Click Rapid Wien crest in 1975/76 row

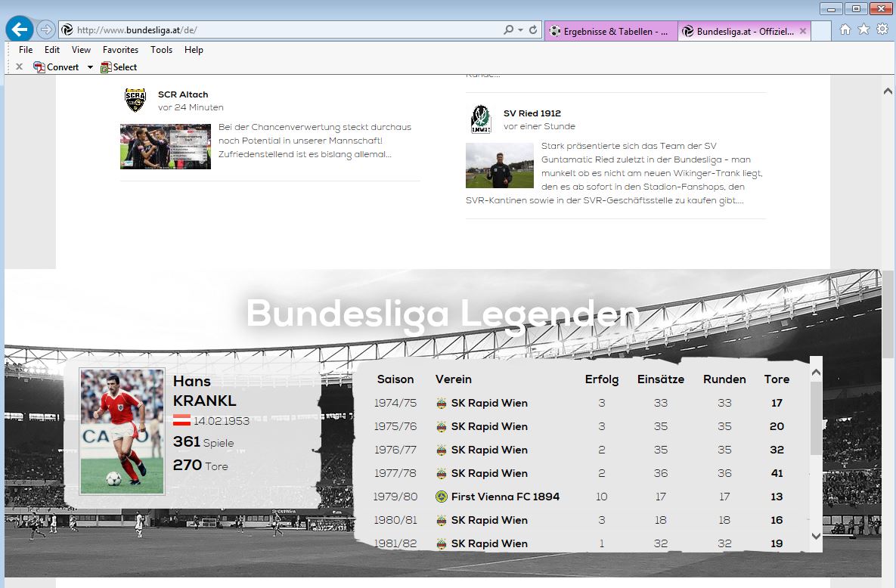[441, 427]
